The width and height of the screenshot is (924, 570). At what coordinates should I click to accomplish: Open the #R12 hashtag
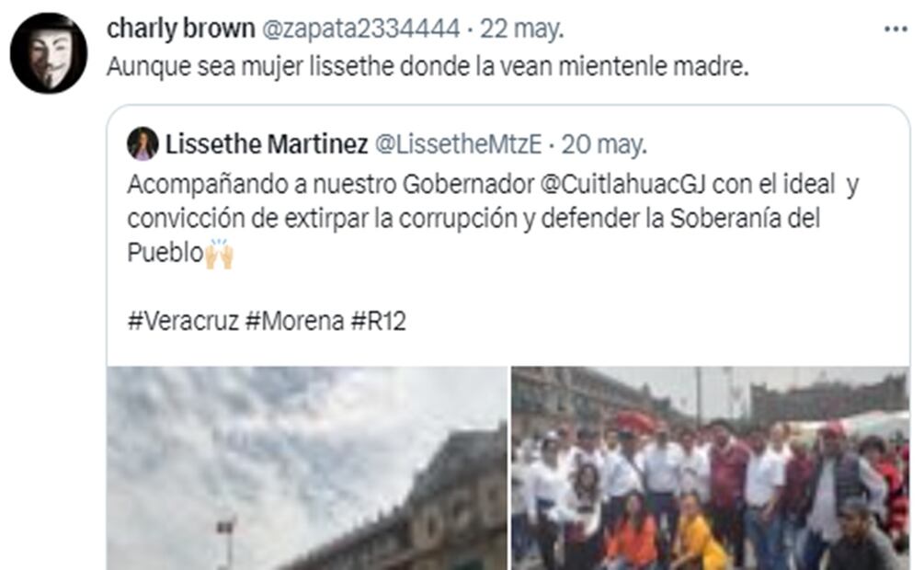coord(378,322)
